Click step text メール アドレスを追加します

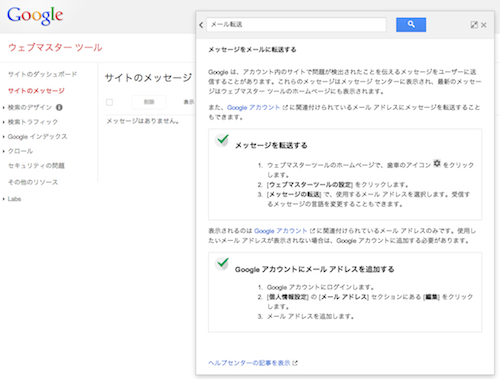pyautogui.click(x=310, y=316)
